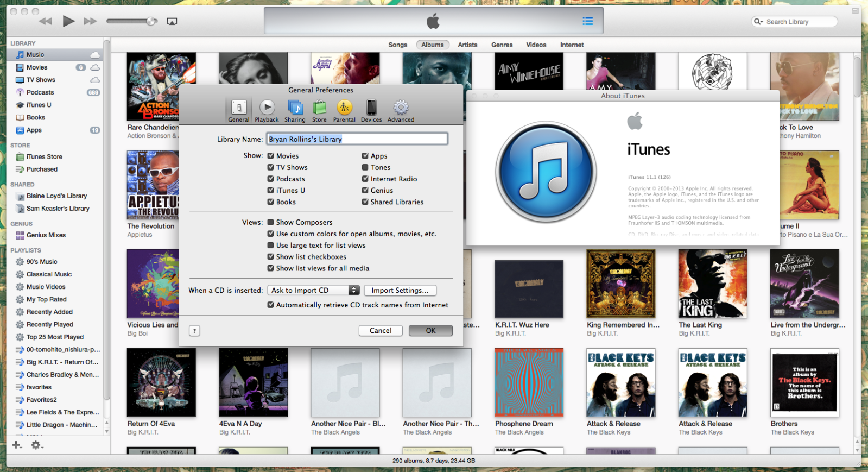Image resolution: width=868 pixels, height=472 pixels.
Task: Toggle Automatically retrieve CD track names
Action: pos(270,305)
